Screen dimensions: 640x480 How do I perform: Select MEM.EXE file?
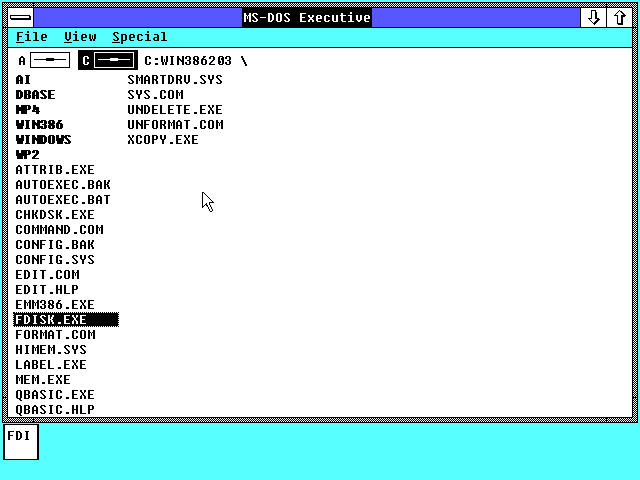pyautogui.click(x=43, y=380)
